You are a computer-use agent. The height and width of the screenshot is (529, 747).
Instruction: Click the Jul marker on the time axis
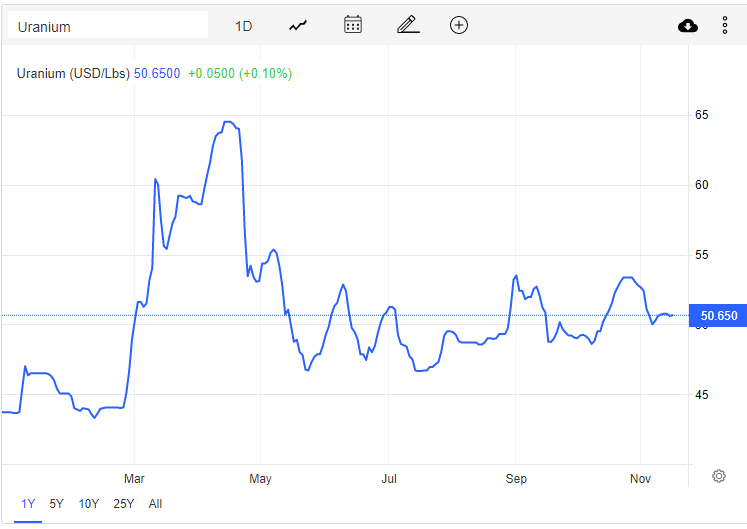click(389, 478)
